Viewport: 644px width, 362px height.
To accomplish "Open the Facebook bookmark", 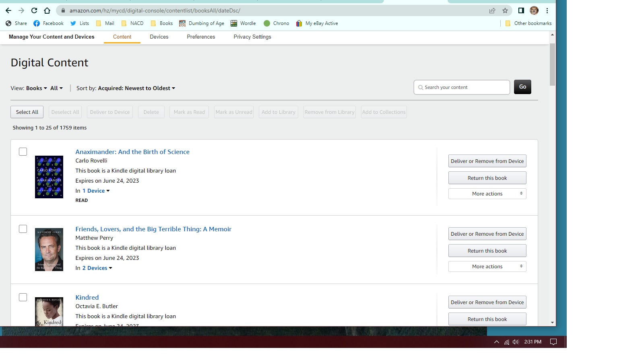I will point(48,23).
